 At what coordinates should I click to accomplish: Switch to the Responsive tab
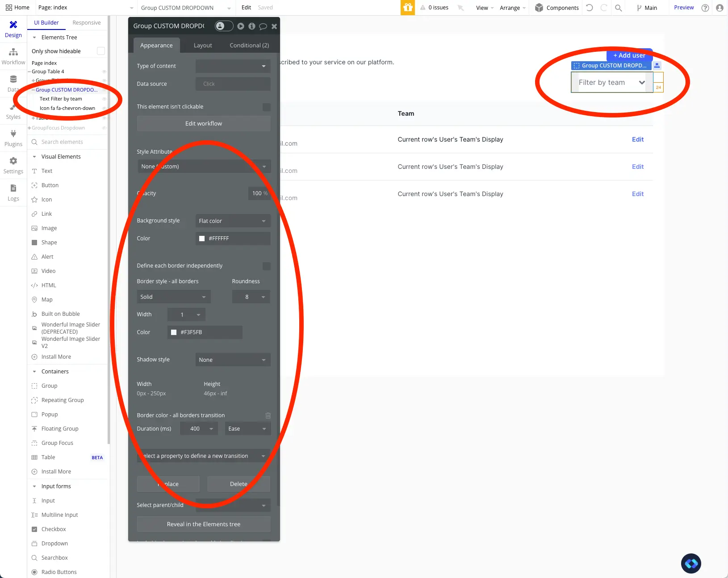[x=87, y=22]
